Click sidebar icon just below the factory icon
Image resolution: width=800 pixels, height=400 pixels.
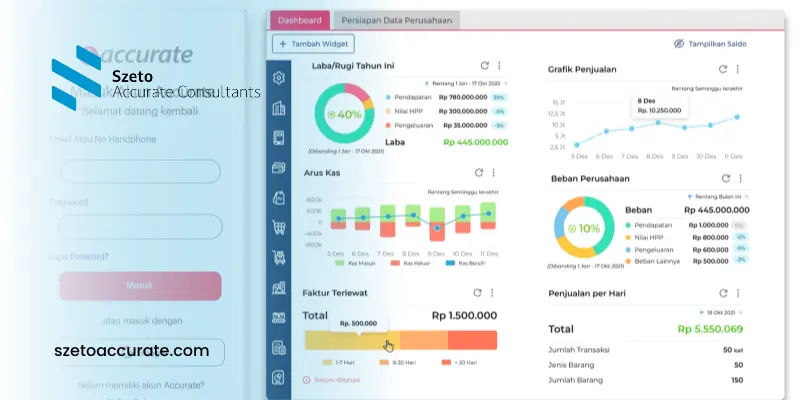click(x=279, y=318)
